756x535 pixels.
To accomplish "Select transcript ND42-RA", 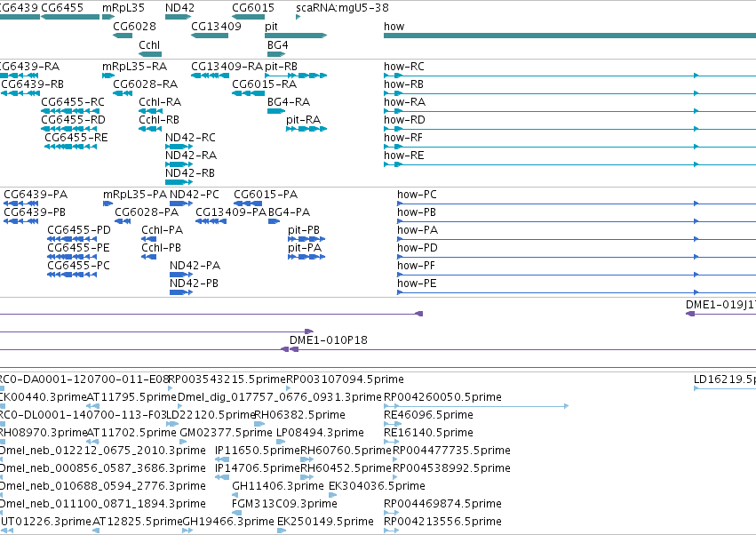I will pos(191,156).
